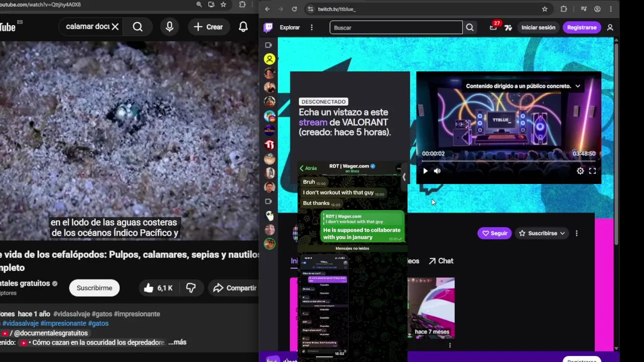Play the Twitch stream video
Screen dimensions: 644x362
pyautogui.click(x=425, y=171)
